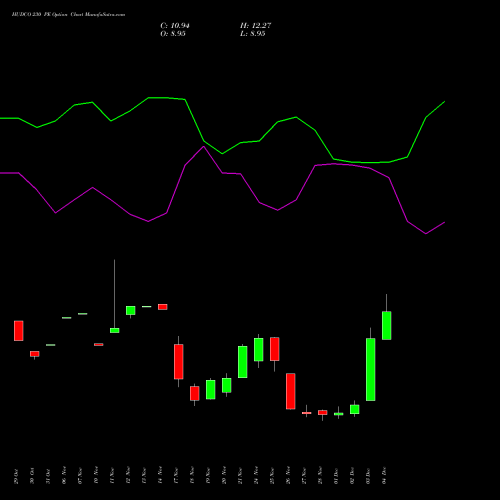Click the tall green candlestick for 03 Dec
Screen dimensions: 500x500
[x=371, y=369]
